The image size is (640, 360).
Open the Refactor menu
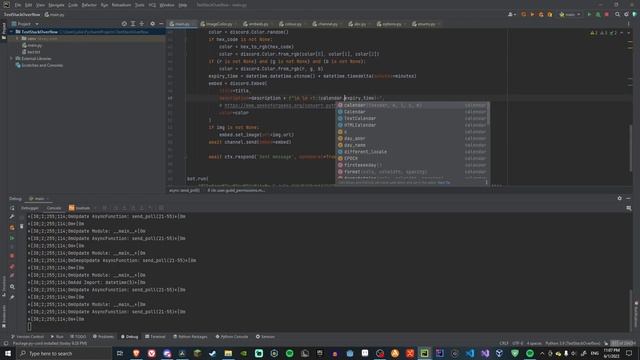coord(89,5)
